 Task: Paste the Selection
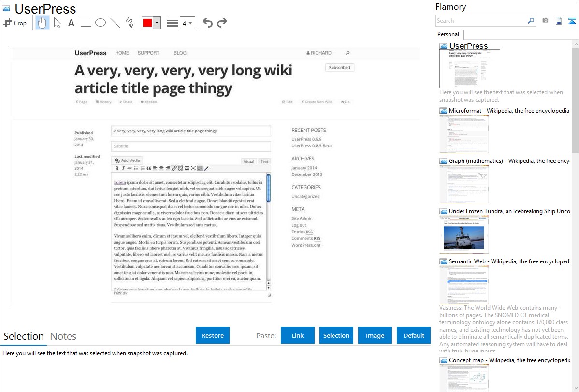click(336, 335)
